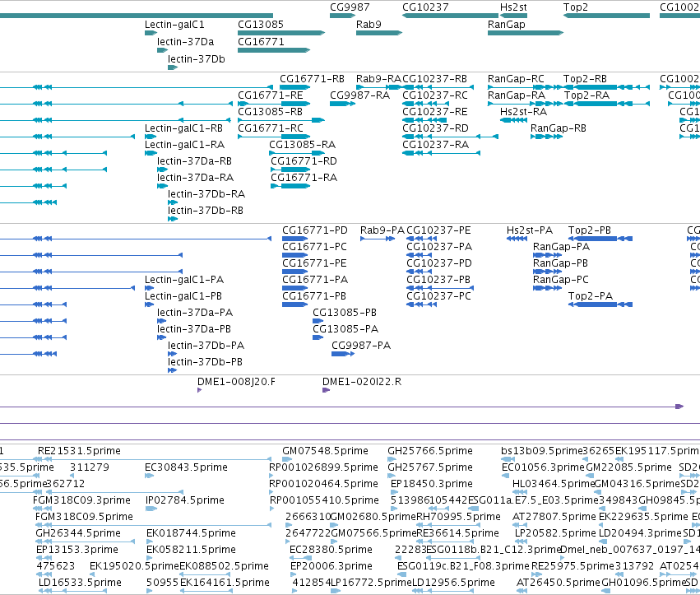700x595 pixels.
Task: Select the CG13085-RA transcript label
Action: (302, 145)
